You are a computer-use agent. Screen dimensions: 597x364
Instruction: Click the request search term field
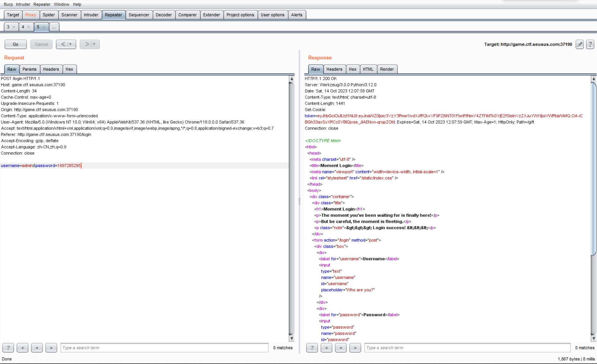(x=164, y=348)
